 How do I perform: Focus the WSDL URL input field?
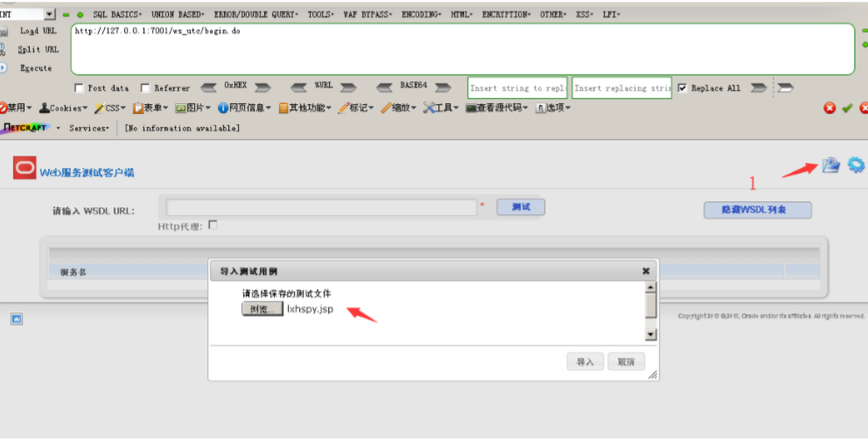[322, 207]
